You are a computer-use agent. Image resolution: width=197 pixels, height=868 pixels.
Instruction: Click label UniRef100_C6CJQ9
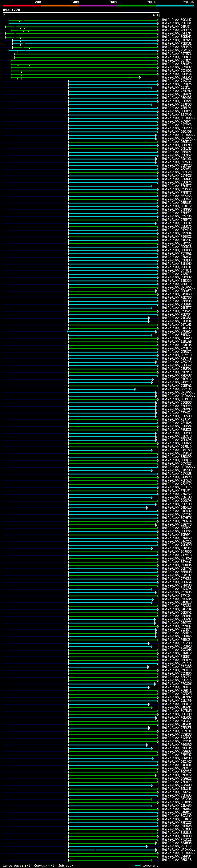pos(177,132)
